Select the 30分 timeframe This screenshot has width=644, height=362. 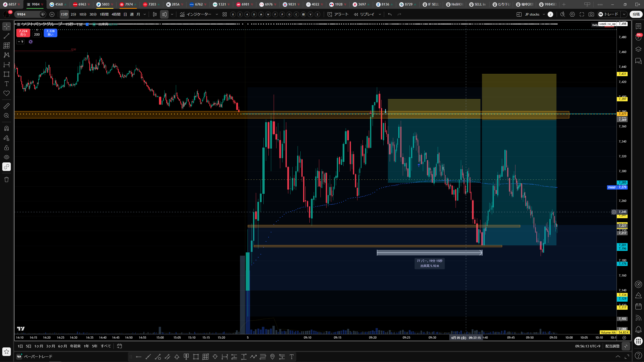coord(93,14)
